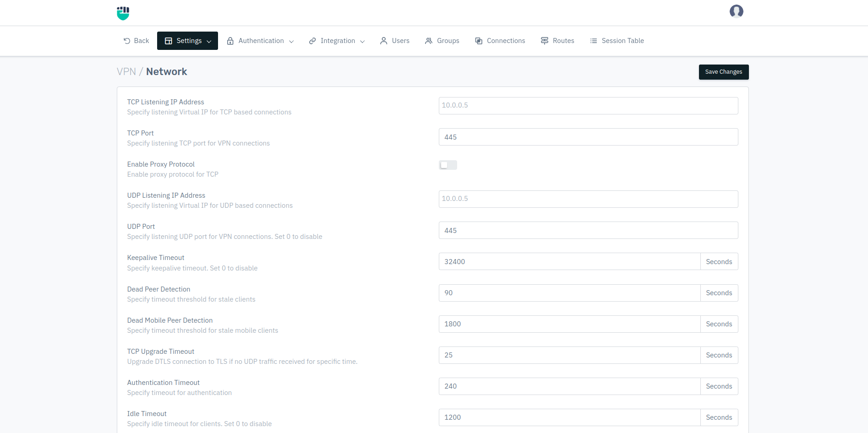Click the Groups people icon
Image resolution: width=868 pixels, height=433 pixels.
coord(429,41)
